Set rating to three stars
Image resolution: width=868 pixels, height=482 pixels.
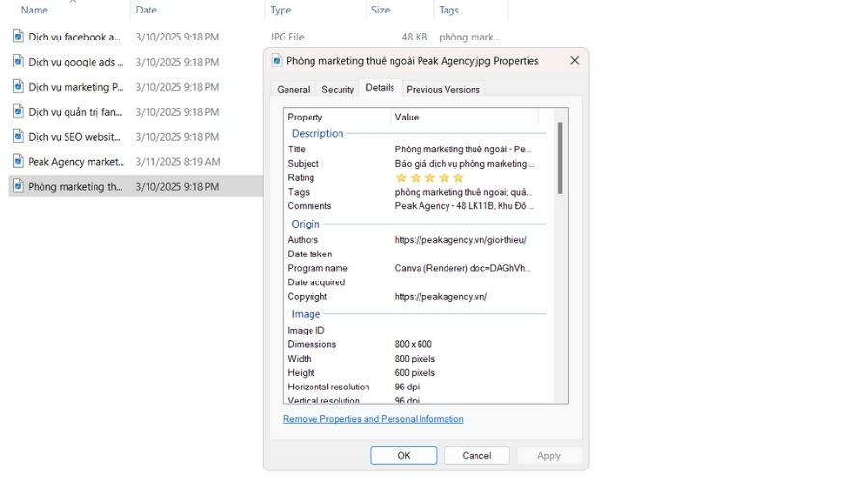point(430,178)
